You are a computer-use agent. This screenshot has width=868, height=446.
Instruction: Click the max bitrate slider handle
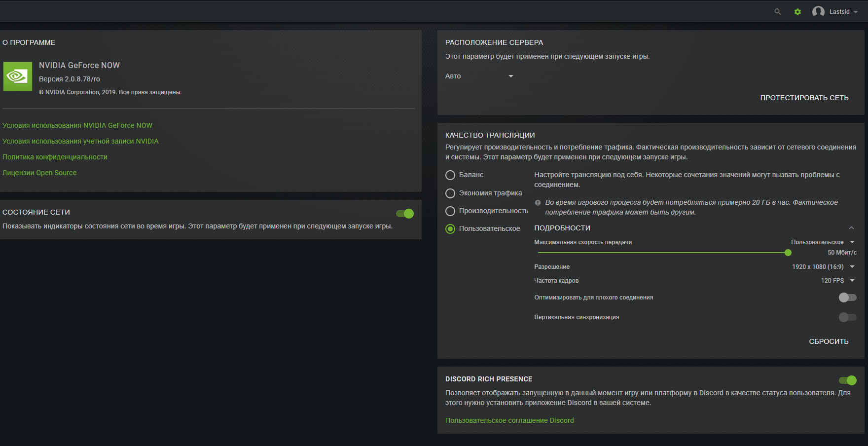pyautogui.click(x=788, y=253)
